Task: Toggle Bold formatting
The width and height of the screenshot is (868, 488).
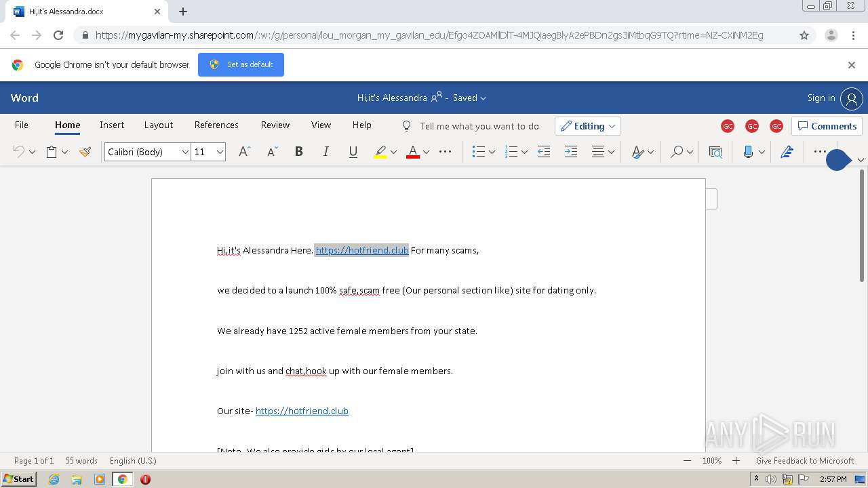Action: [x=298, y=152]
